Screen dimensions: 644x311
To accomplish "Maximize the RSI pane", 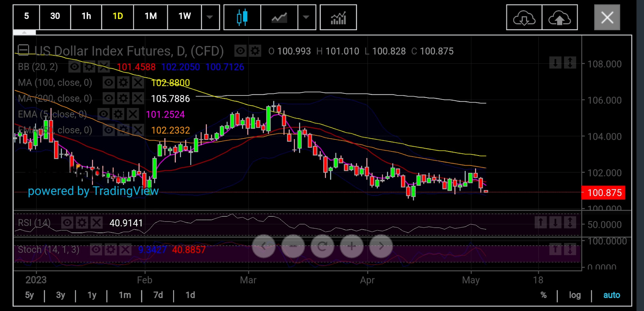I will click(570, 222).
